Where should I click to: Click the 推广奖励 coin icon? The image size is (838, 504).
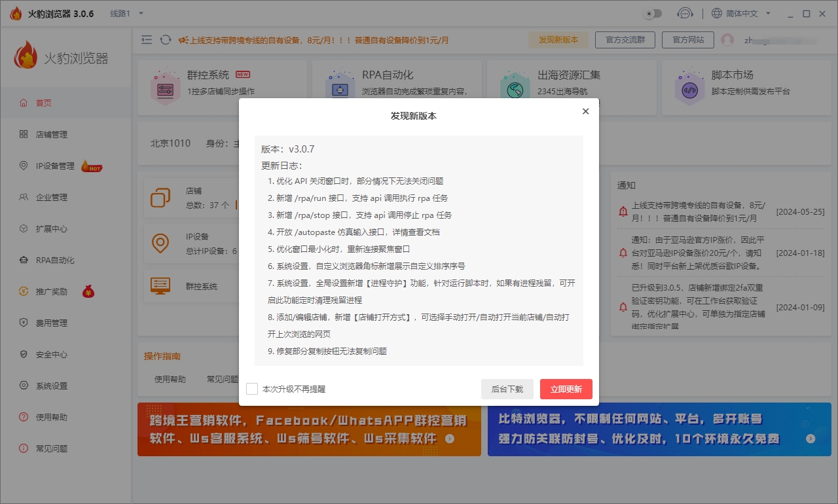24,291
